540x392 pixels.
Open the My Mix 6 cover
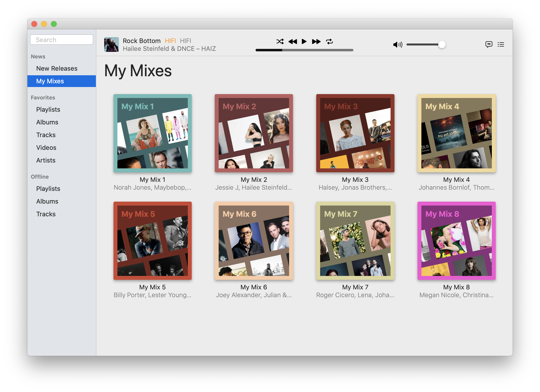tap(254, 241)
